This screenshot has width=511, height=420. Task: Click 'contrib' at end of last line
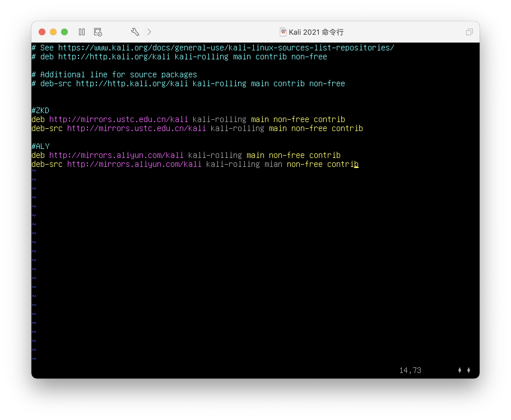click(343, 164)
